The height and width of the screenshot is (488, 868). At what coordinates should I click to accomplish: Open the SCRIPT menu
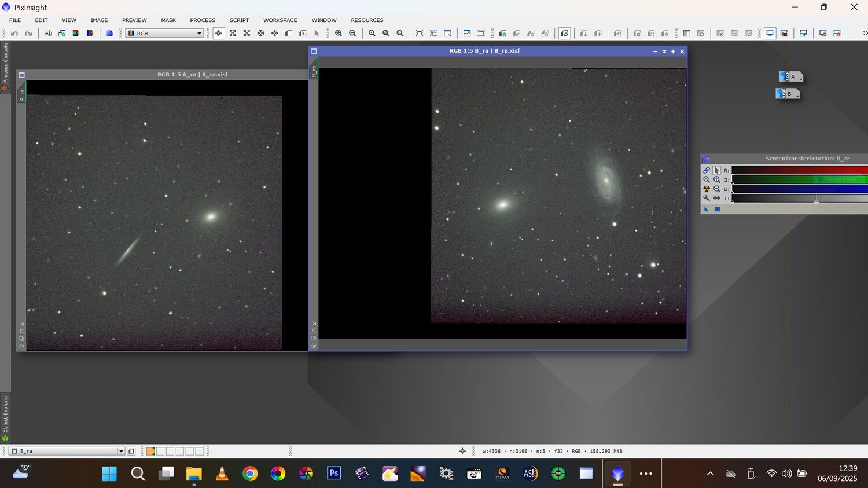(x=239, y=20)
